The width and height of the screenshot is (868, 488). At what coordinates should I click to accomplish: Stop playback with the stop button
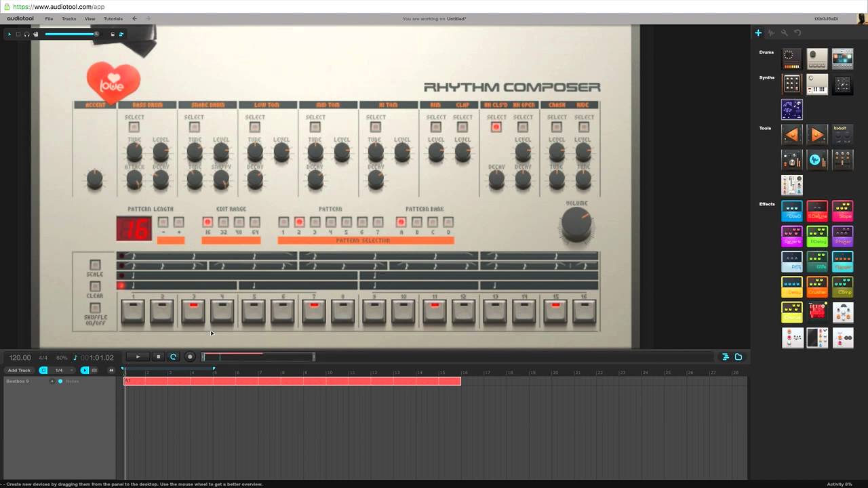(x=158, y=357)
